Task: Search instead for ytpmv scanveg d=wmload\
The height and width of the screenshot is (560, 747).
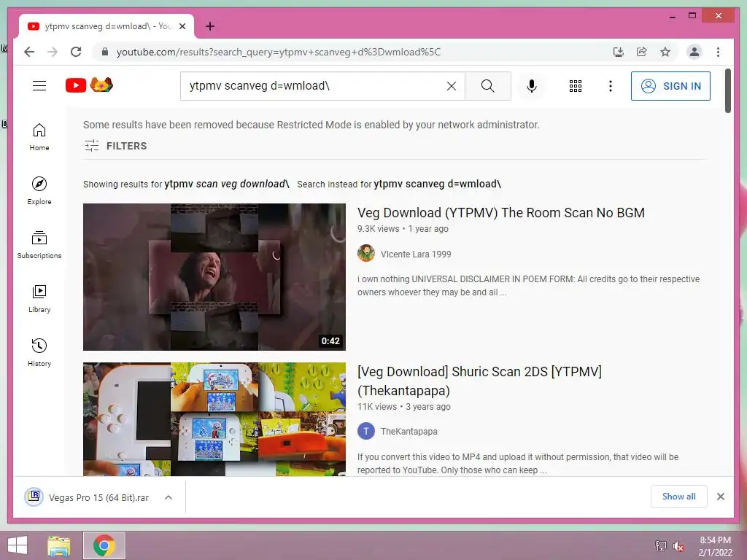Action: (x=438, y=184)
